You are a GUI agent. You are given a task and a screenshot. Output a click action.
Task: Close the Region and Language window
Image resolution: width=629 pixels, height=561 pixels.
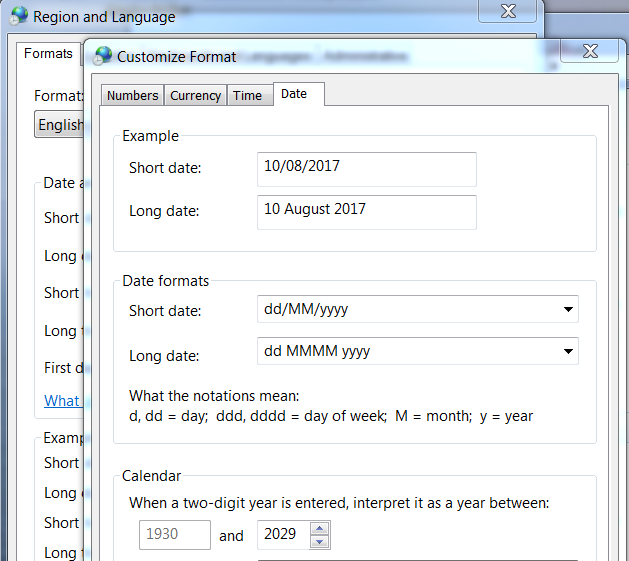(x=508, y=11)
